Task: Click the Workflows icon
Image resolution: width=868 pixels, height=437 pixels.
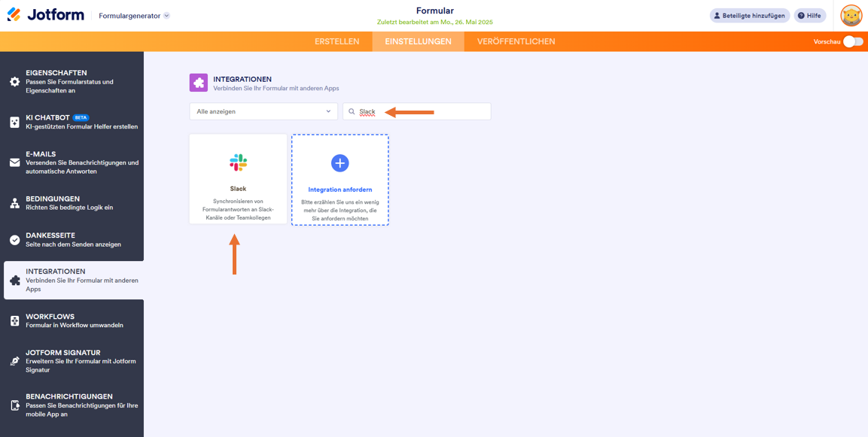Action: (15, 321)
